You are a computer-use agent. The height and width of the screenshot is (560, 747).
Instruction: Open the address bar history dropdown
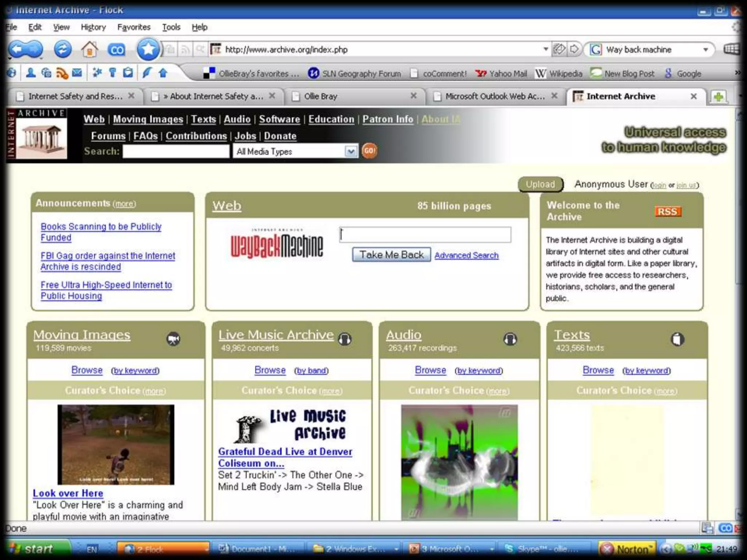[x=546, y=49]
